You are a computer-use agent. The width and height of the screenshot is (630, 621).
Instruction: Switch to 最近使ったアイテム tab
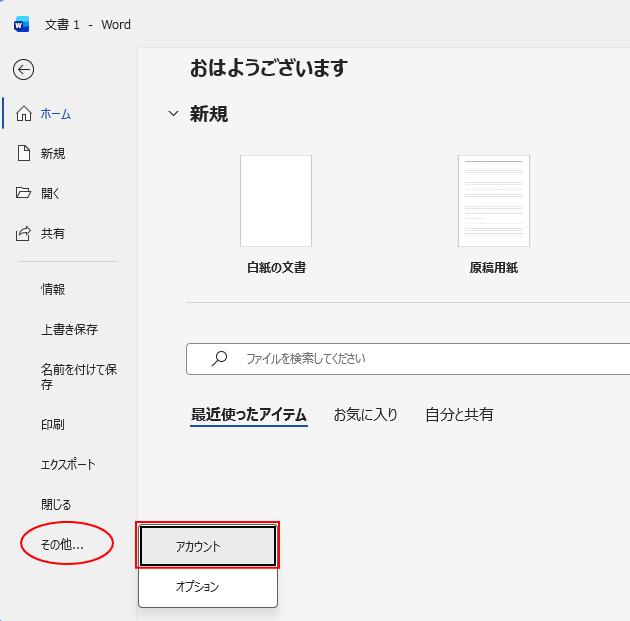point(249,415)
